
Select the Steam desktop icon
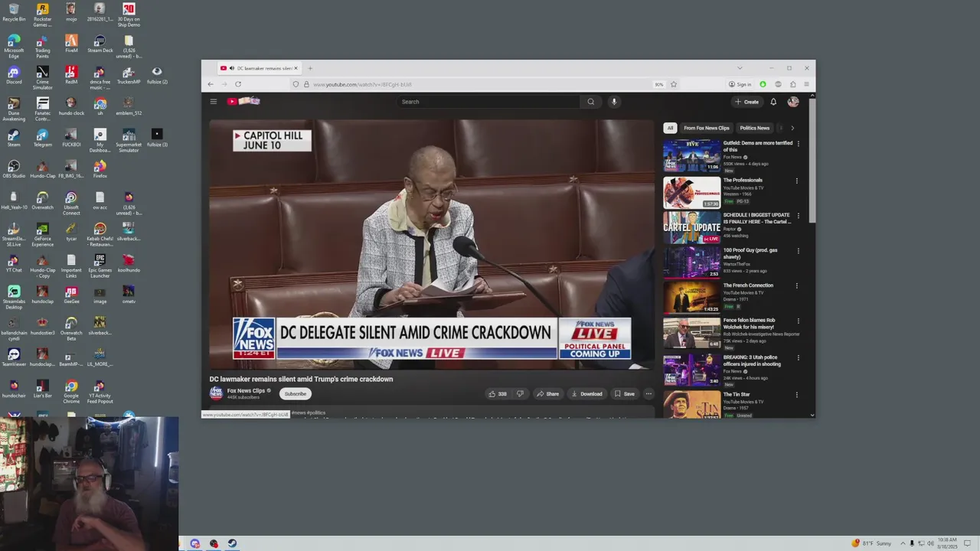click(x=14, y=138)
